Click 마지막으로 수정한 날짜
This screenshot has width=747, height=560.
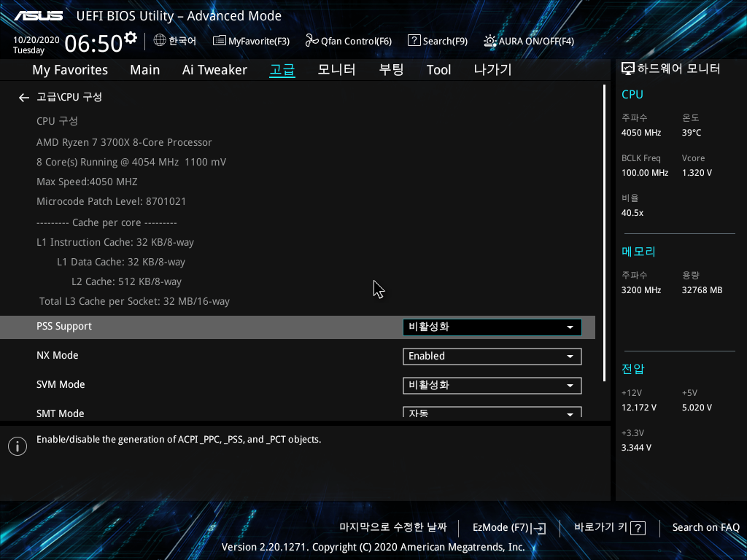click(393, 528)
